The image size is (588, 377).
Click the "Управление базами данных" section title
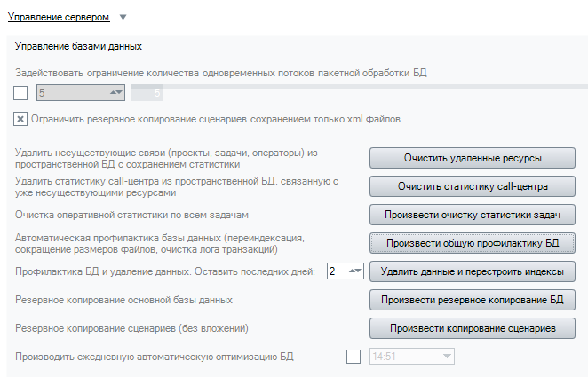(79, 46)
